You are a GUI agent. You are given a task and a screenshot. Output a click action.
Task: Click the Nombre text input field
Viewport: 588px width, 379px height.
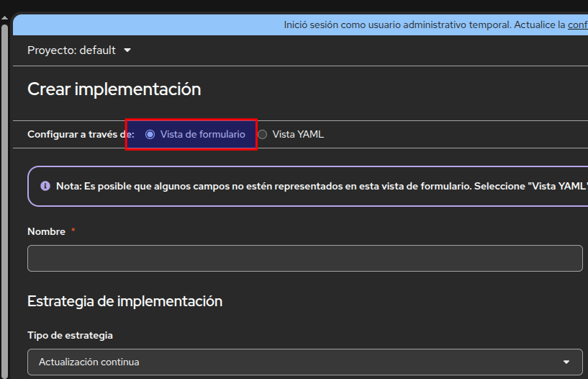click(304, 258)
